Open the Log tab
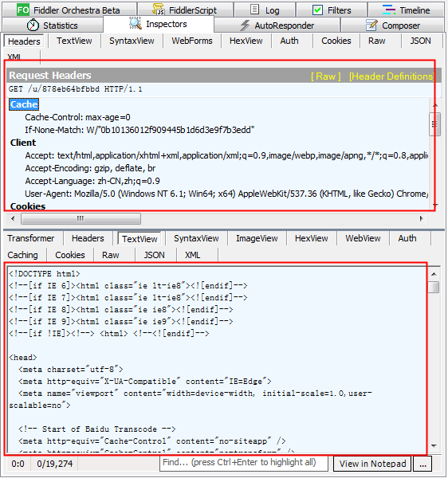 point(265,10)
